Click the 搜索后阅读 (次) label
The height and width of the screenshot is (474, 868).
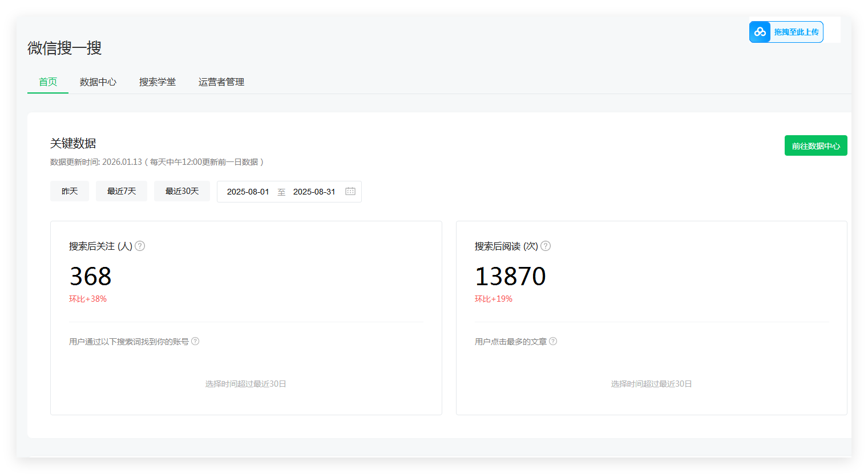tap(506, 246)
